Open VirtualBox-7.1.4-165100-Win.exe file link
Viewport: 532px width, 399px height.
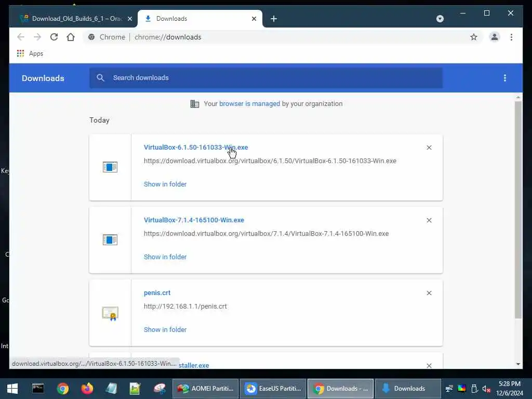(x=194, y=220)
